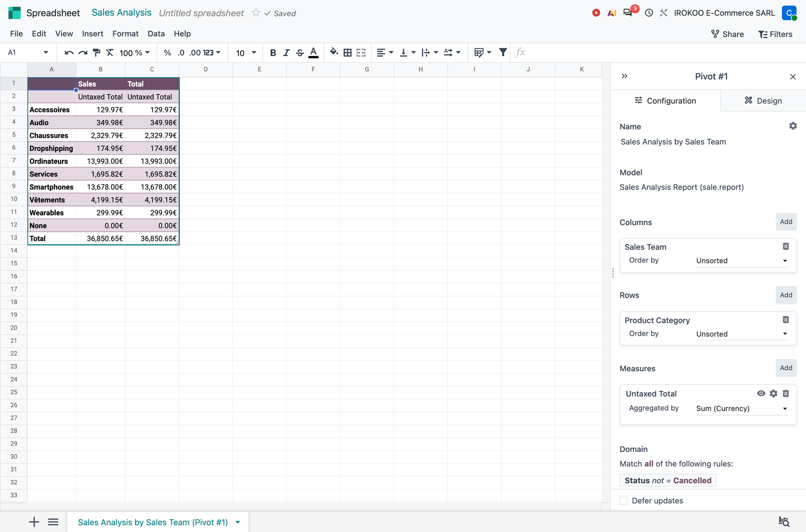Star this spreadsheet as favorite
Image resolution: width=806 pixels, height=532 pixels.
256,13
